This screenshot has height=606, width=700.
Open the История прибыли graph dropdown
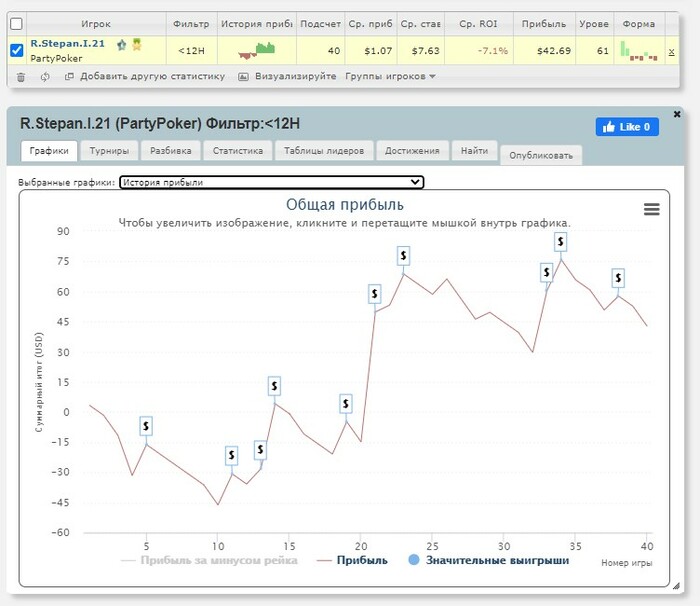coord(271,182)
